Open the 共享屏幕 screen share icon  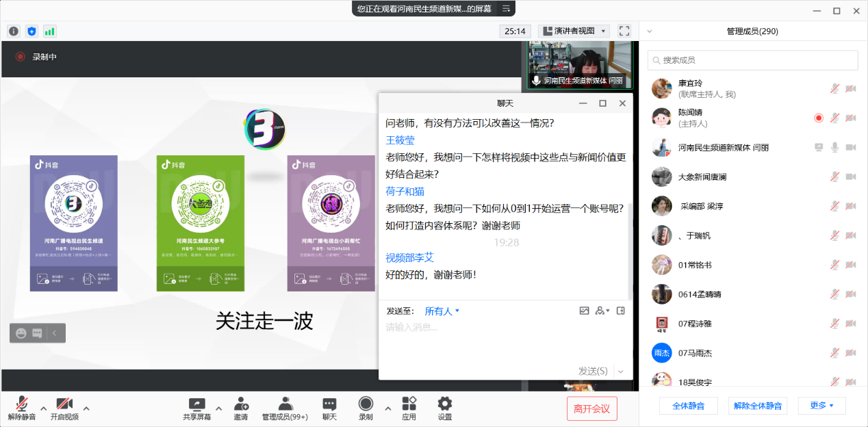pyautogui.click(x=196, y=404)
